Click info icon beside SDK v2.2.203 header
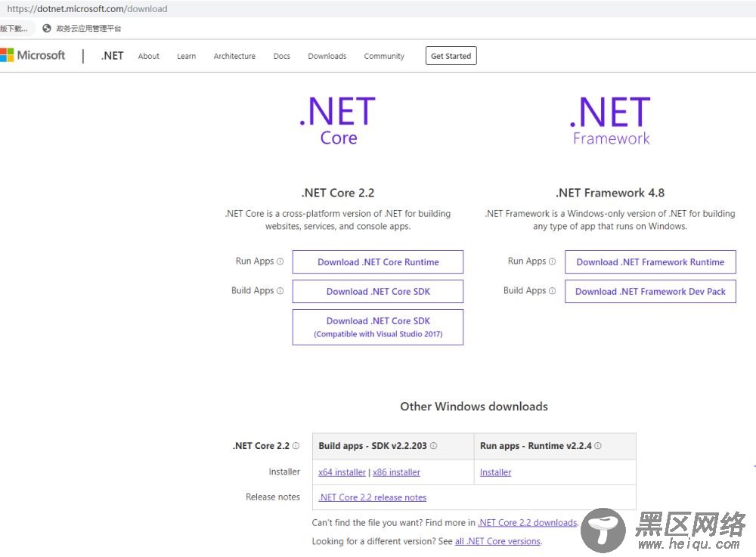Image resolution: width=756 pixels, height=557 pixels. (433, 446)
